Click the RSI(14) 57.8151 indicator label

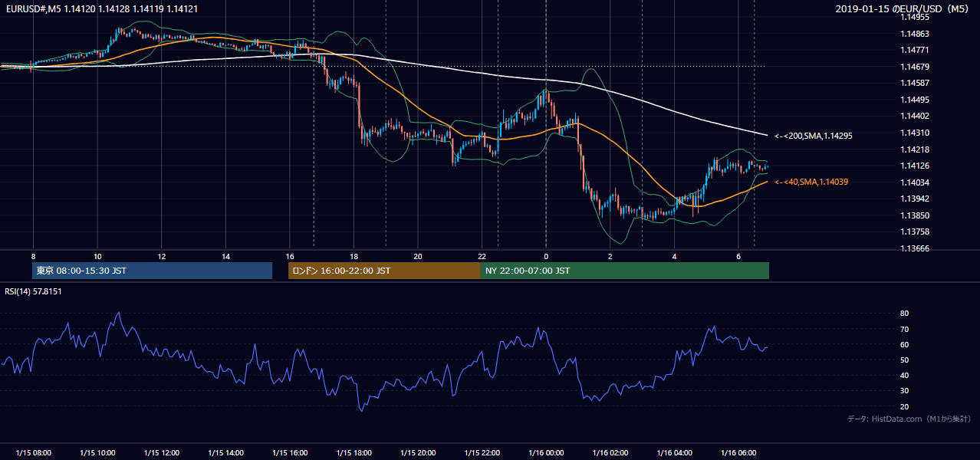tap(33, 291)
